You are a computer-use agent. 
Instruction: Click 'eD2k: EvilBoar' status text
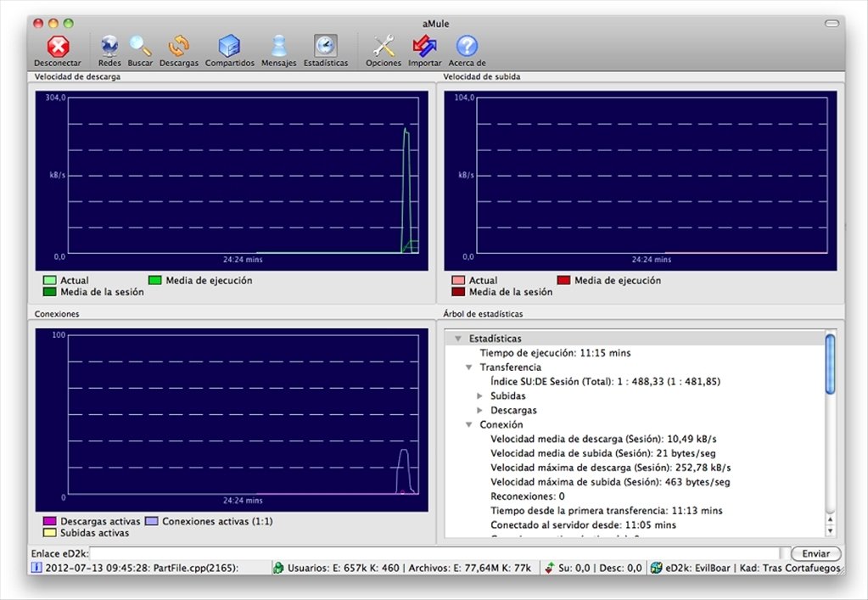pos(697,568)
